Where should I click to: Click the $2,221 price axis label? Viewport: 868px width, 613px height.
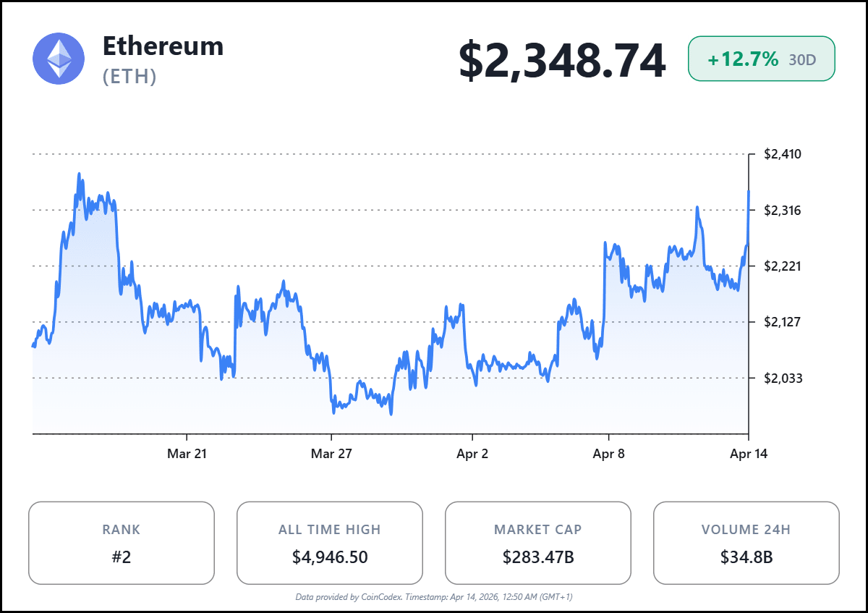[783, 266]
